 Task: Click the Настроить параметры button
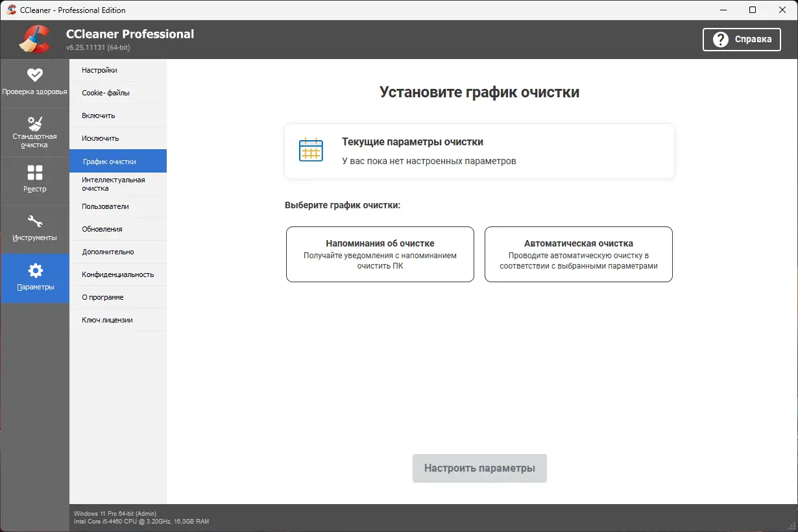[x=479, y=468]
